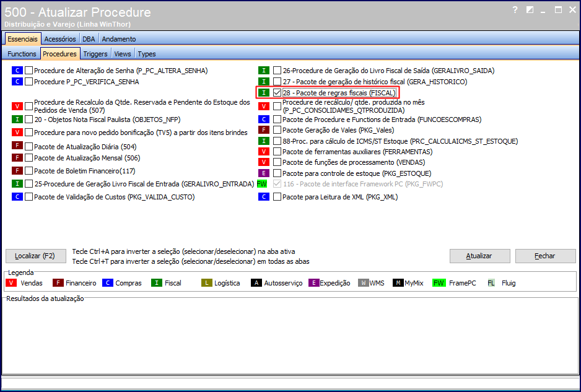Click the help question mark icon
Screen dimensions: 581x392
[x=515, y=10]
